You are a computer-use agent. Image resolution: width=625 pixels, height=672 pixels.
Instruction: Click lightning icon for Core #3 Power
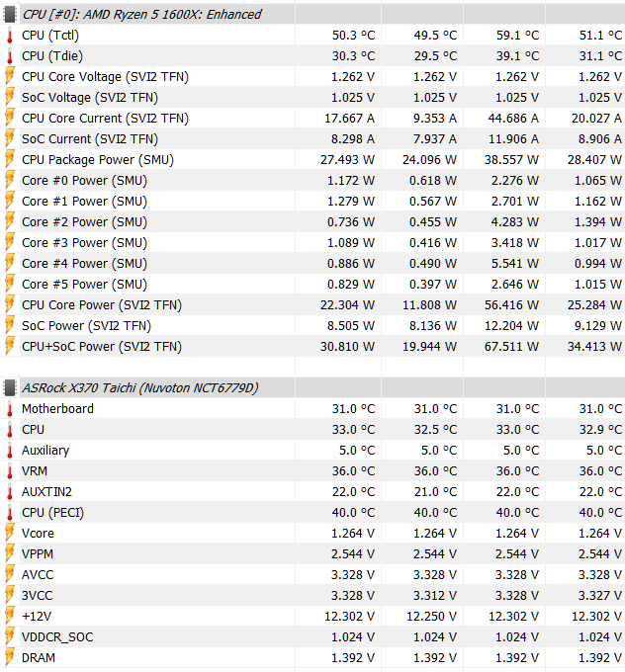[x=10, y=242]
